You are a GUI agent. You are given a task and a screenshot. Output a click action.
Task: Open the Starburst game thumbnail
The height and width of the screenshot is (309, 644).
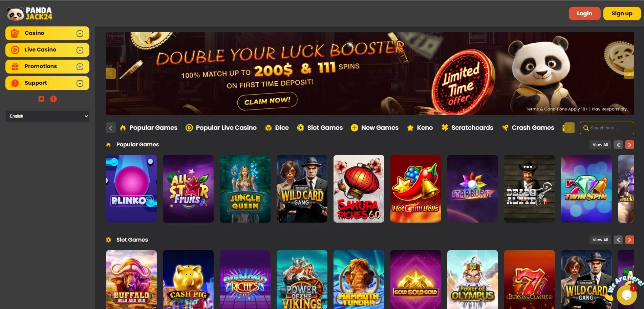(473, 189)
